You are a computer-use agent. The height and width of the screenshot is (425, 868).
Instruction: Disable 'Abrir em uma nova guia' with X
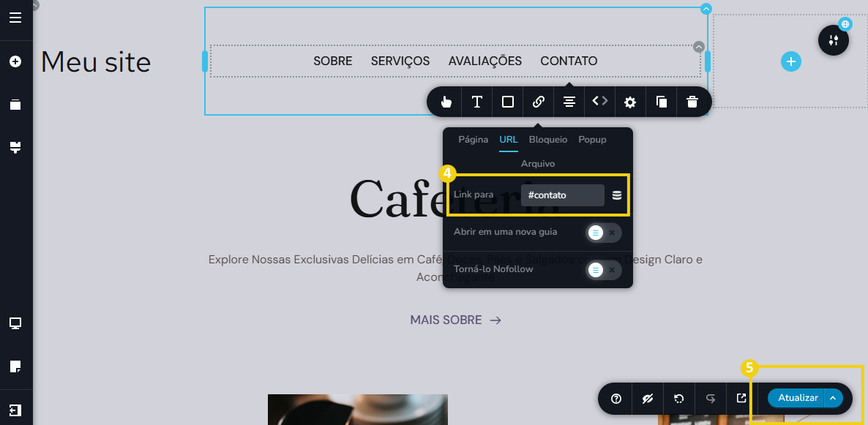pyautogui.click(x=613, y=233)
